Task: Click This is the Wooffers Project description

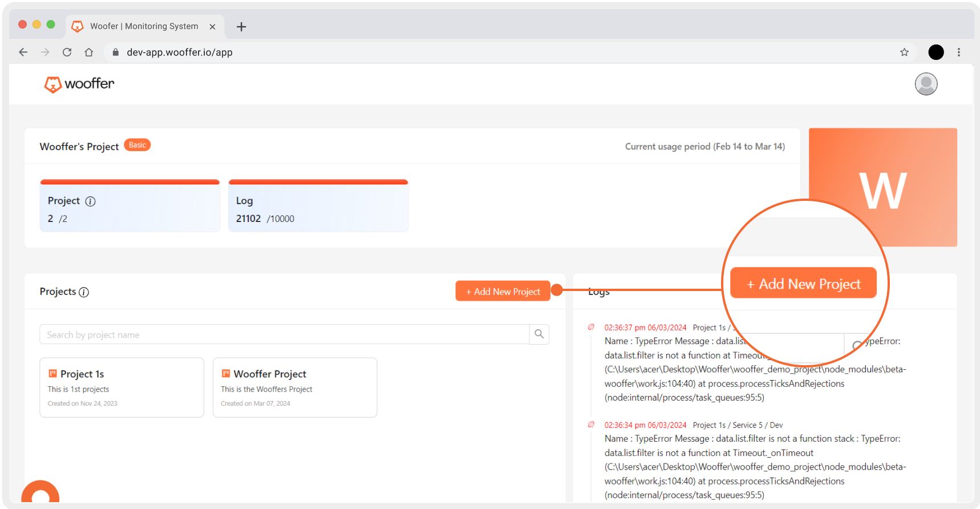Action: 266,389
